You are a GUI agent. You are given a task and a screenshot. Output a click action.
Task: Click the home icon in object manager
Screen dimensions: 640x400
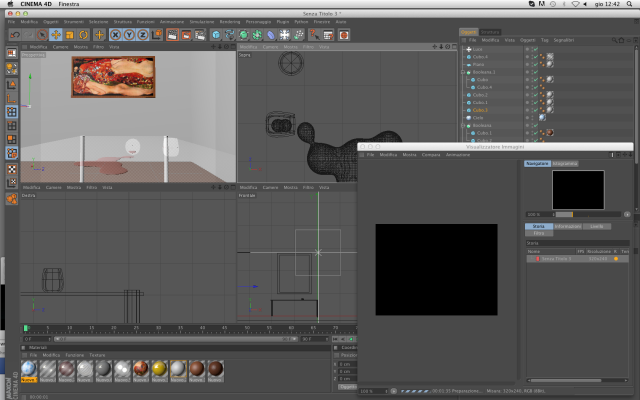click(621, 40)
